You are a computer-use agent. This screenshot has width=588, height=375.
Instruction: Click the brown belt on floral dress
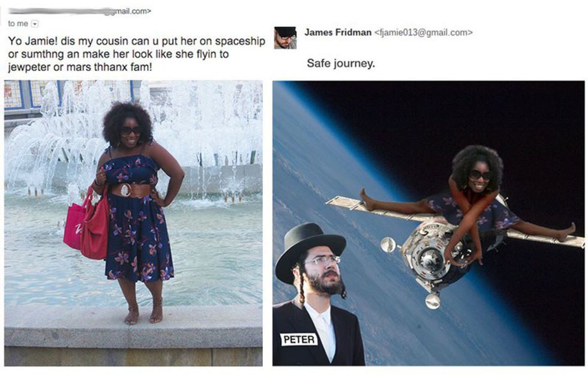(x=131, y=190)
